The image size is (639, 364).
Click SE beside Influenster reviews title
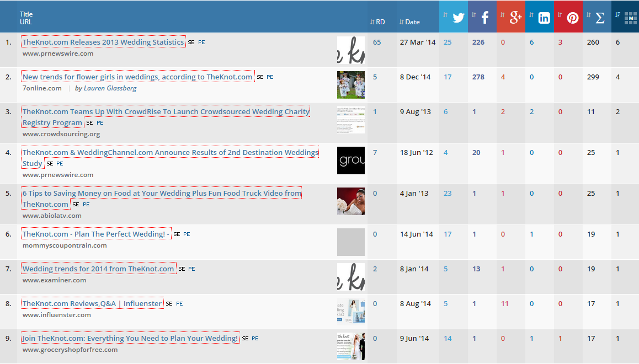click(169, 304)
